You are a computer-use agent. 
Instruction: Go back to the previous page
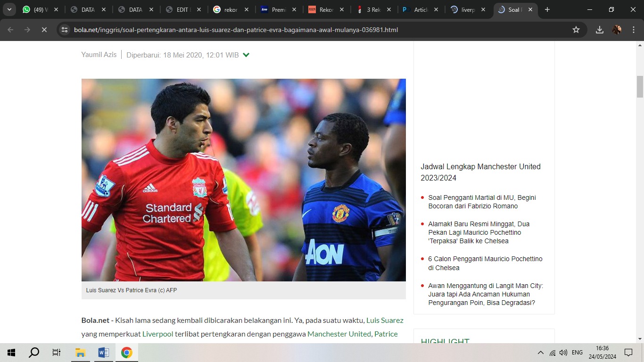click(10, 30)
